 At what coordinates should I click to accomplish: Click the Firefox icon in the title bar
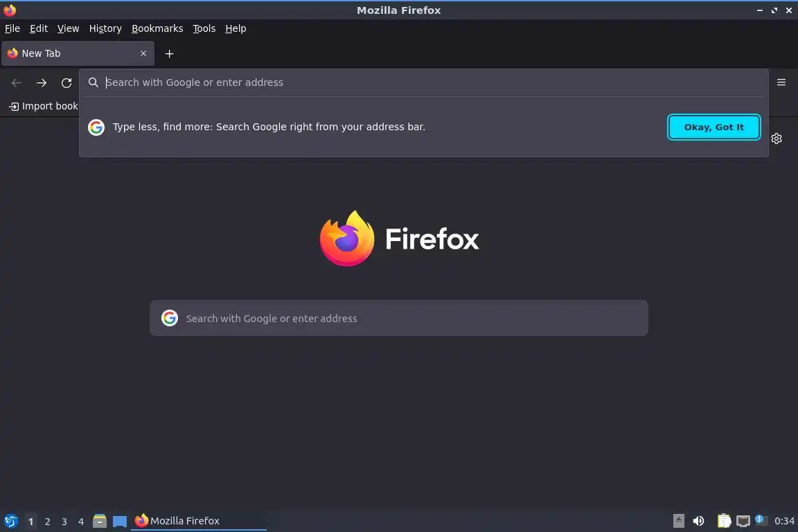[x=10, y=10]
